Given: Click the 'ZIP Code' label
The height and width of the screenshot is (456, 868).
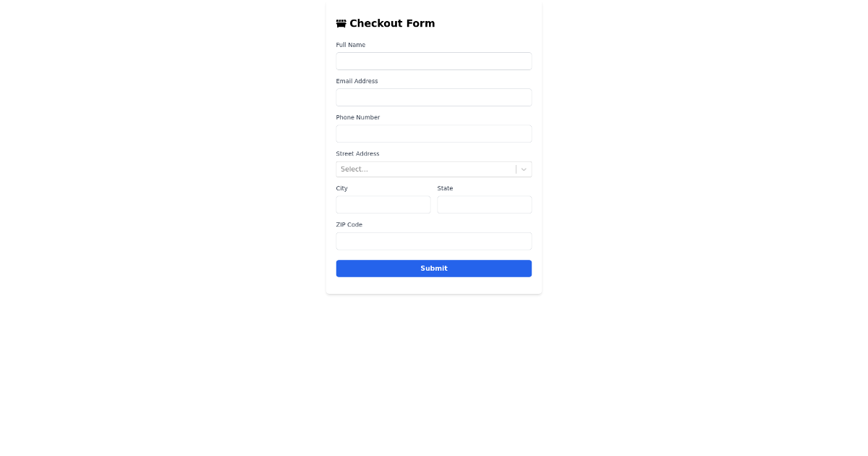Looking at the screenshot, I should click(x=349, y=224).
